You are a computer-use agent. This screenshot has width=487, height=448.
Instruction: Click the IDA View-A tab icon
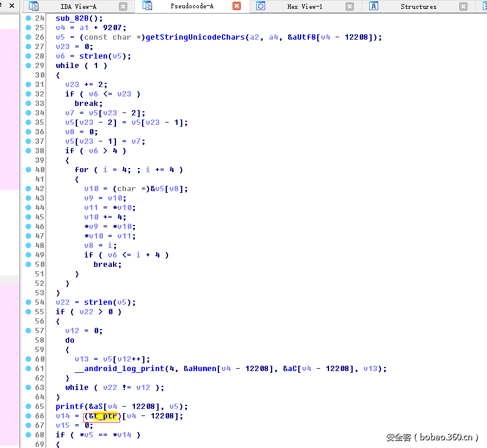34,7
